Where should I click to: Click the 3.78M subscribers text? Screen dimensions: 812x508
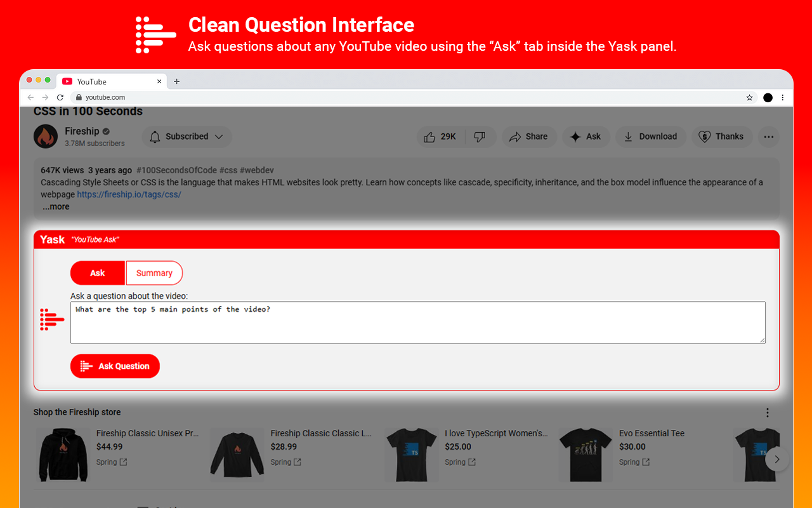tap(95, 144)
